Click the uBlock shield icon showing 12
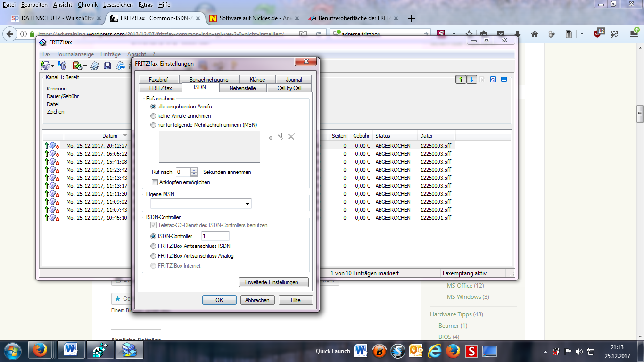This screenshot has width=644, height=362. pyautogui.click(x=598, y=33)
